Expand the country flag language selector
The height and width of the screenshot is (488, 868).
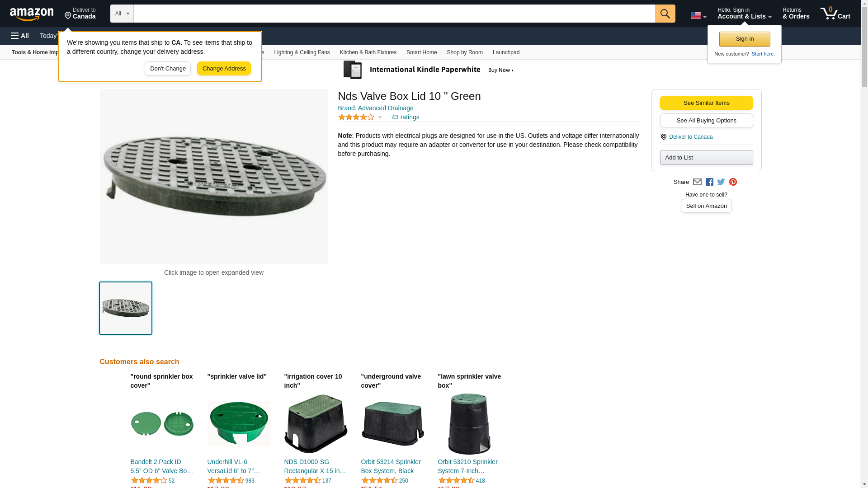[698, 15]
